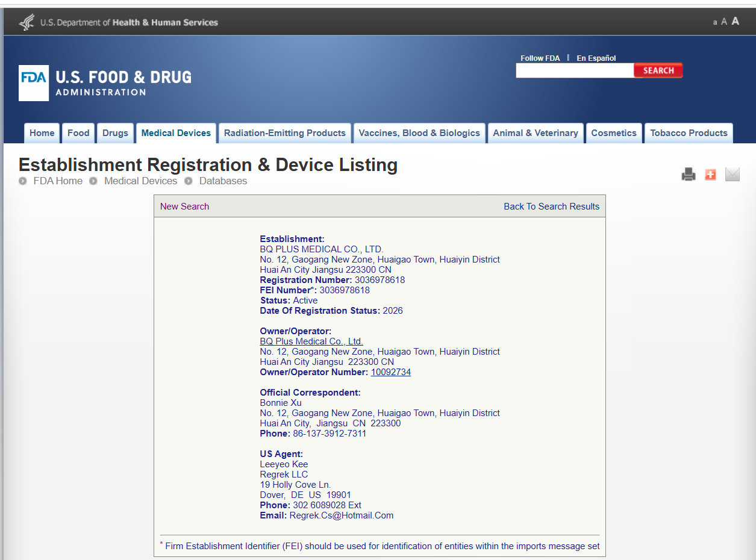Viewport: 756px width, 560px height.
Task: Click the red SEARCH button
Action: pos(658,70)
